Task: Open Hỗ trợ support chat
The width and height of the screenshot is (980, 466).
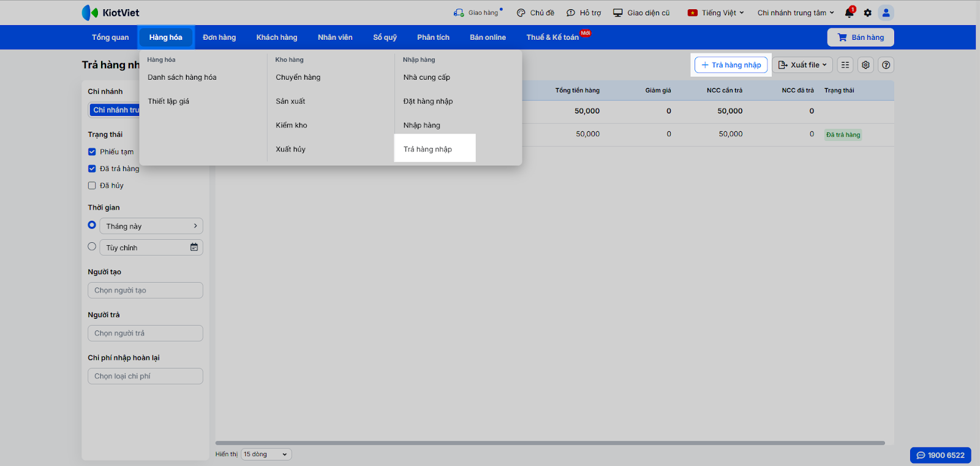Action: [584, 13]
